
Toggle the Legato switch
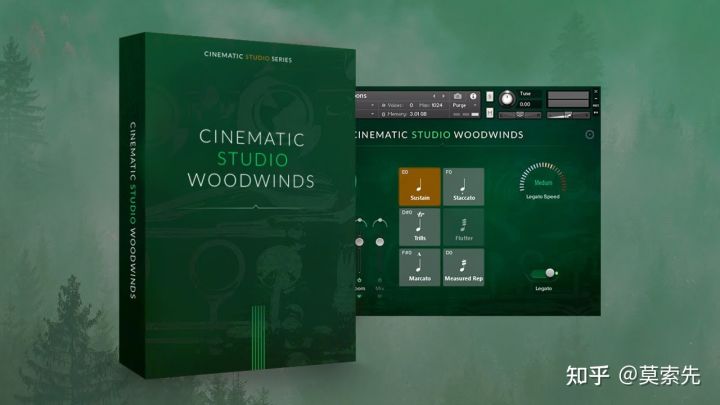(x=544, y=273)
